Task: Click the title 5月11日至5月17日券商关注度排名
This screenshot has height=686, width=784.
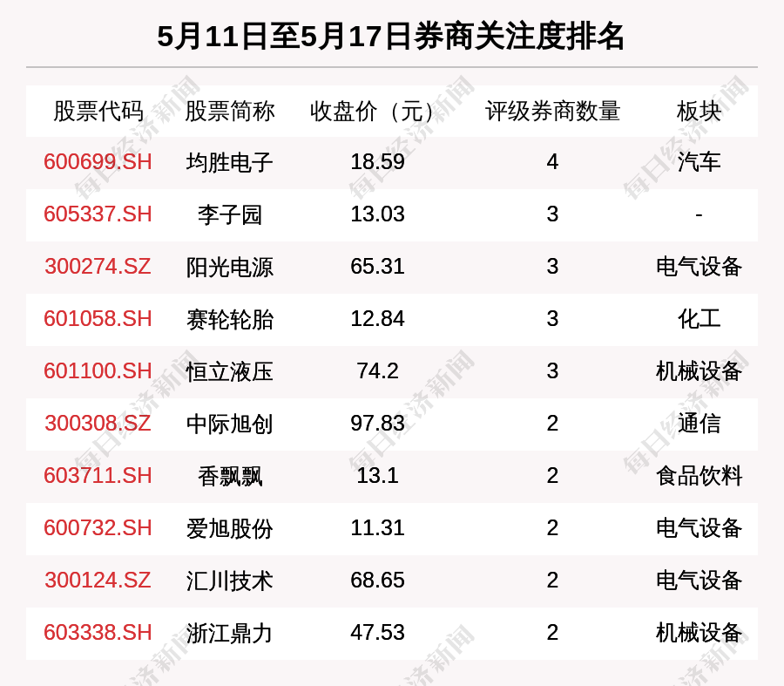Action: click(391, 36)
